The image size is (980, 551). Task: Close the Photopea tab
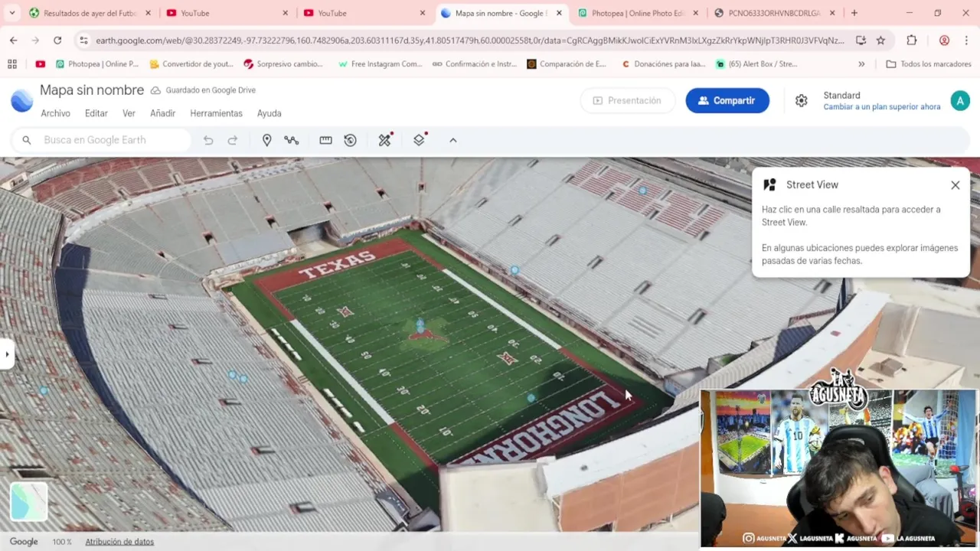pyautogui.click(x=696, y=13)
